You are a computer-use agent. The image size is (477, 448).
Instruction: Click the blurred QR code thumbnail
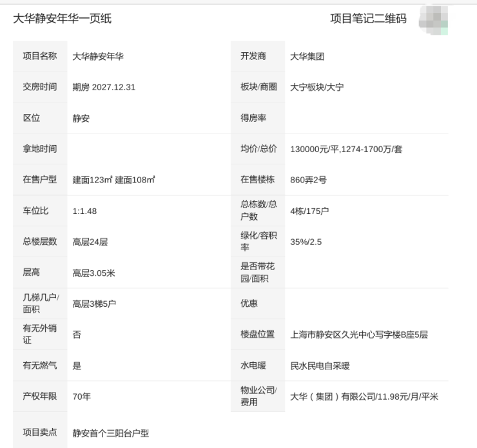pyautogui.click(x=433, y=19)
